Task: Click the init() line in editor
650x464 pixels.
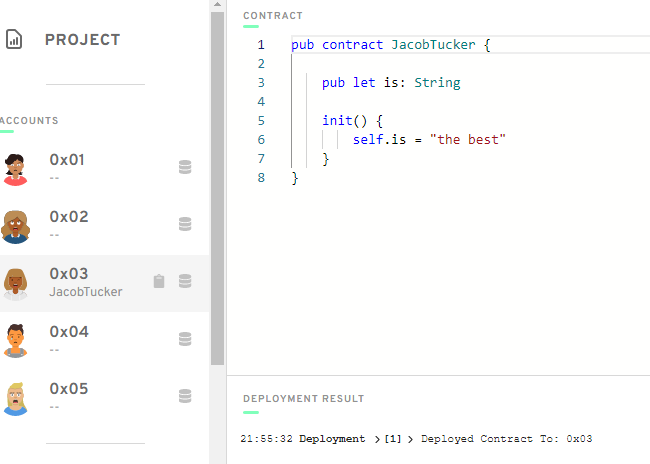Action: pos(352,121)
